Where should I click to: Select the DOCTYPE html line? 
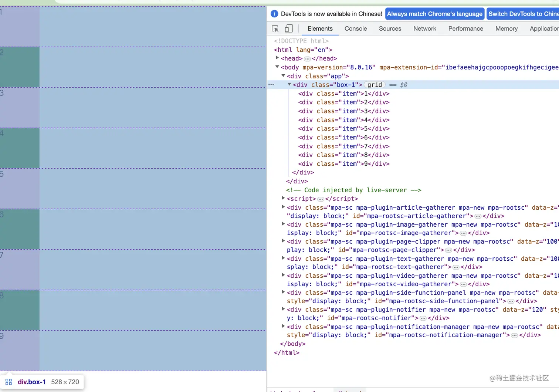point(301,41)
